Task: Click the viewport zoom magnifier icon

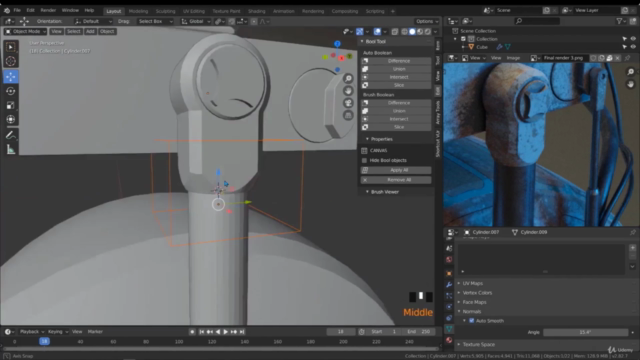Action: (348, 78)
